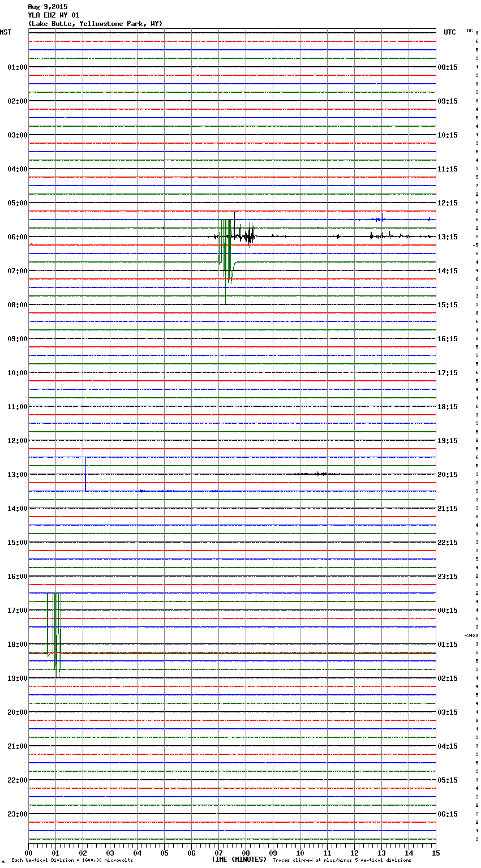Click the '-5' DC offset value
The image size is (481, 868).
click(476, 245)
